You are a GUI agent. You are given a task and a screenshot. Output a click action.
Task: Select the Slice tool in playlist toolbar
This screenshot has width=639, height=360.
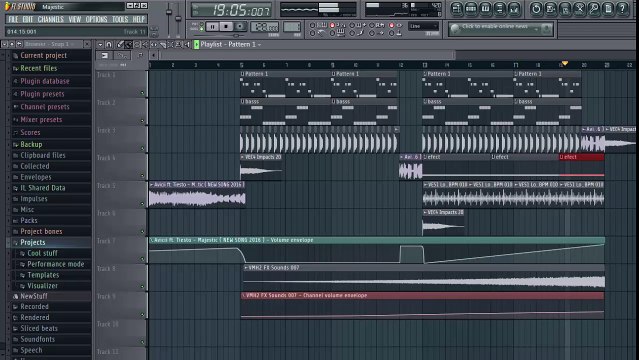[x=163, y=44]
